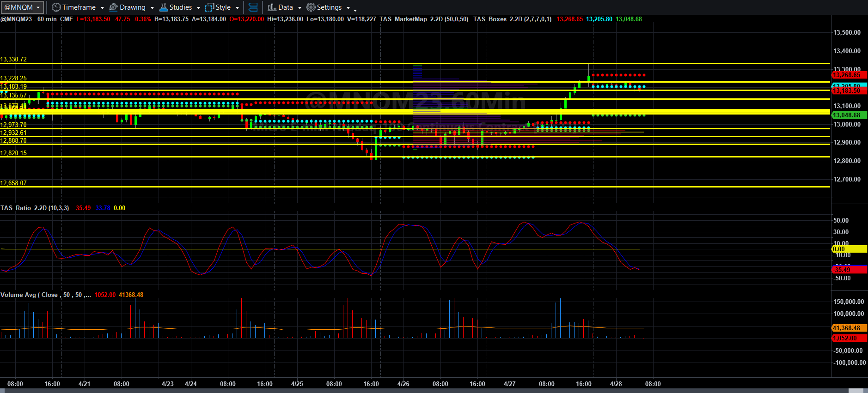Screen dimensions: 868x393
Task: Click the Data bar chart icon
Action: [x=272, y=7]
